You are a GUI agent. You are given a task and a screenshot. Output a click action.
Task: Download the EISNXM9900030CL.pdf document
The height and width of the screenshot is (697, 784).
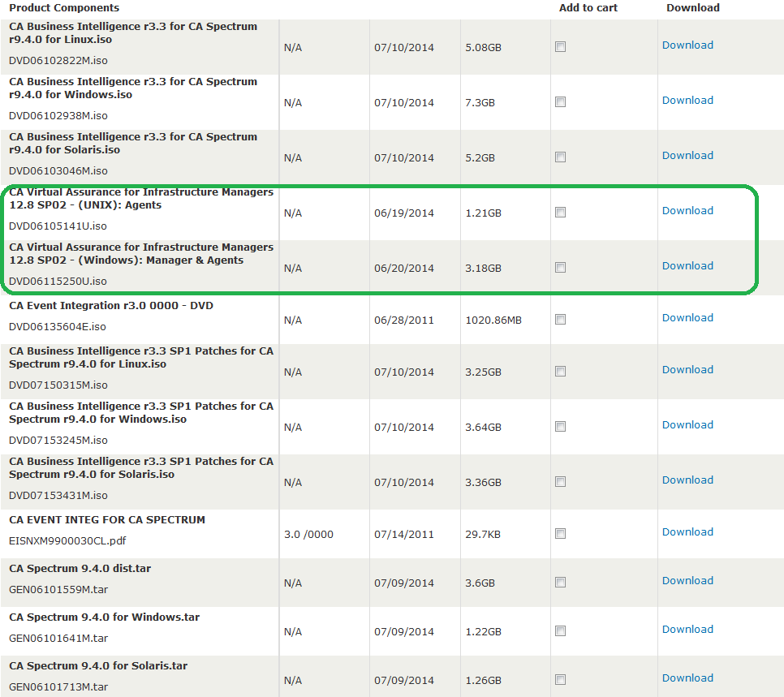[x=687, y=532]
